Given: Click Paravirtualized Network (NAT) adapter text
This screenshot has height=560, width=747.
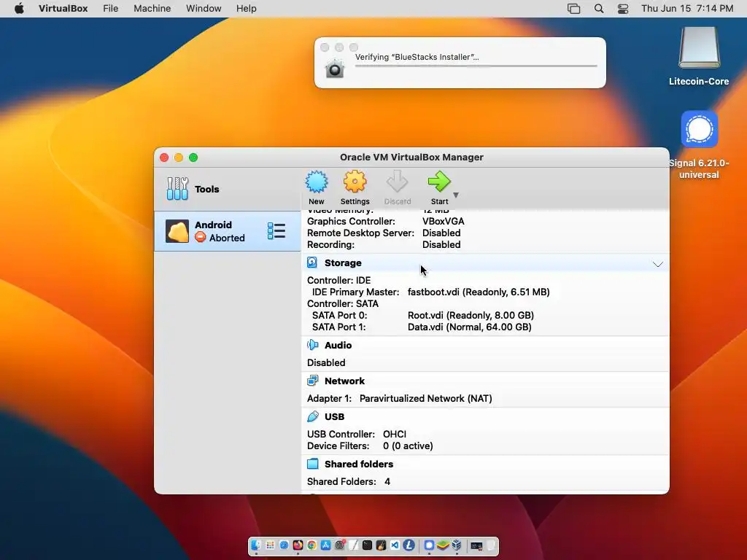Looking at the screenshot, I should tap(425, 399).
